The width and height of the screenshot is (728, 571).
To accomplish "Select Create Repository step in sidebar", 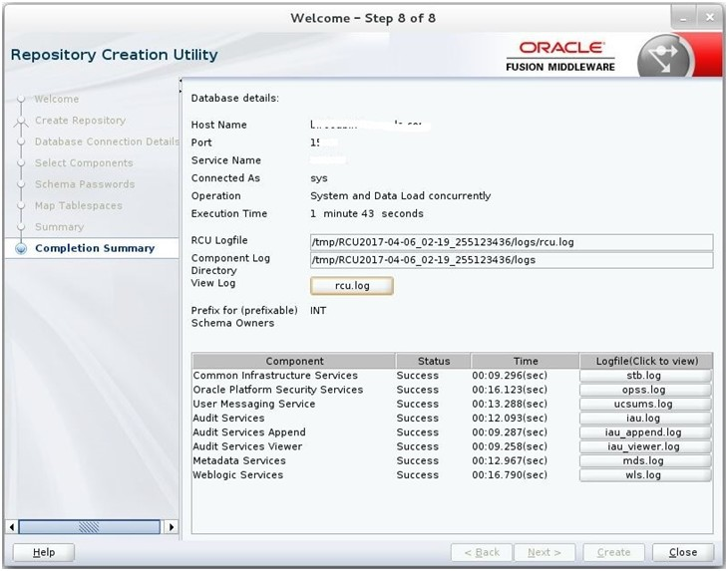I will (81, 121).
